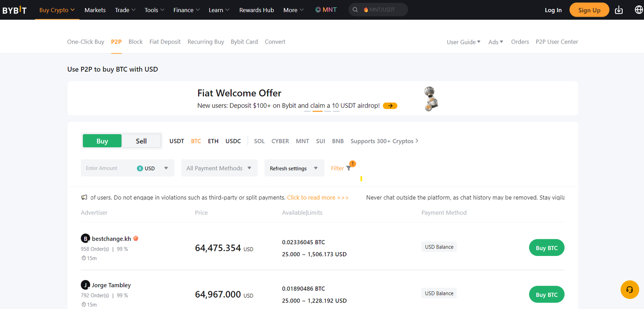The image size is (644, 309).
Task: Select ETH crypto tab
Action: [x=213, y=141]
